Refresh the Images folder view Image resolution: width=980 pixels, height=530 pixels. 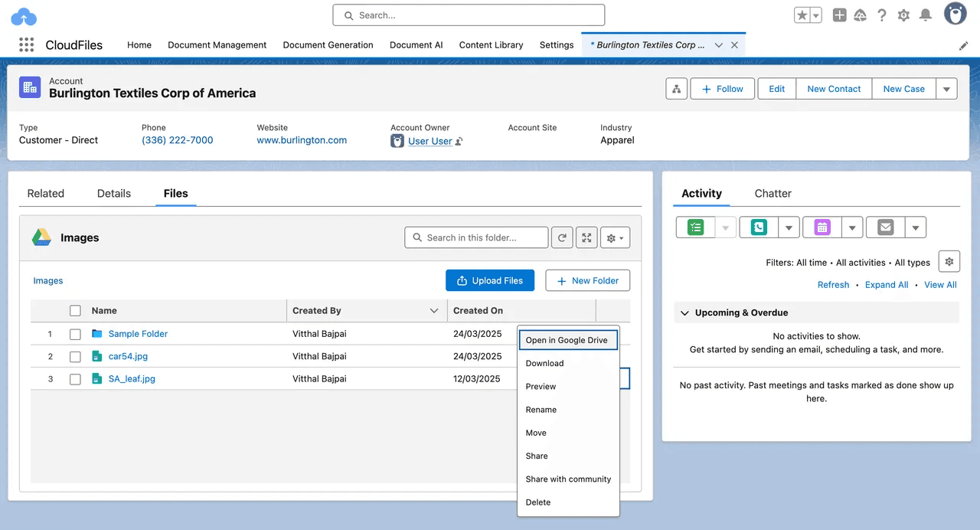coord(562,237)
